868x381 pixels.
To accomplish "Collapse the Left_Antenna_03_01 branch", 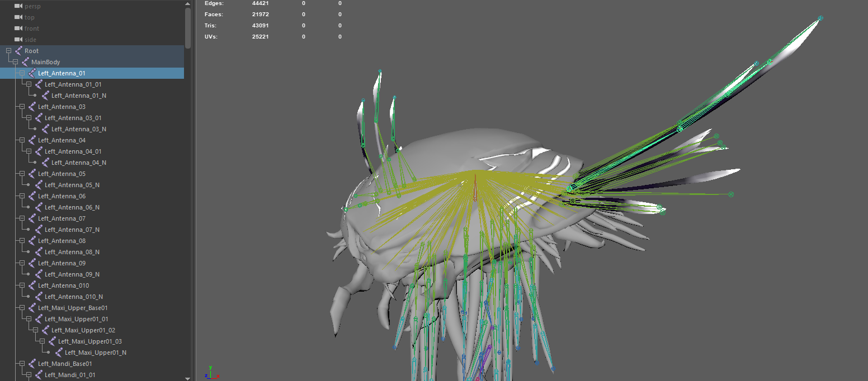I will click(29, 118).
